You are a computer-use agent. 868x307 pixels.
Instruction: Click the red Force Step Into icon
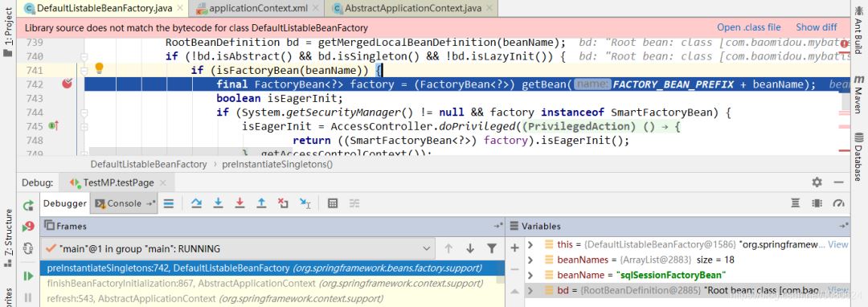(x=240, y=203)
